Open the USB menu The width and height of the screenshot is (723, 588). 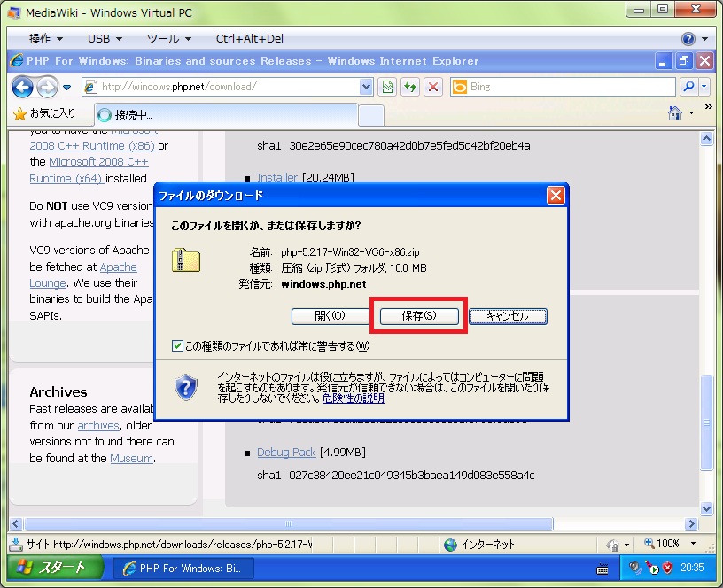(x=105, y=39)
